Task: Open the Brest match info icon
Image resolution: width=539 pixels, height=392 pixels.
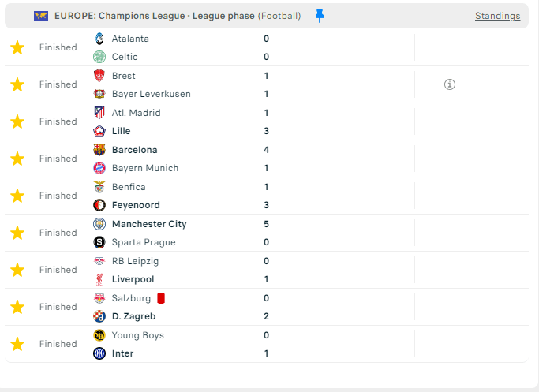Action: point(450,84)
